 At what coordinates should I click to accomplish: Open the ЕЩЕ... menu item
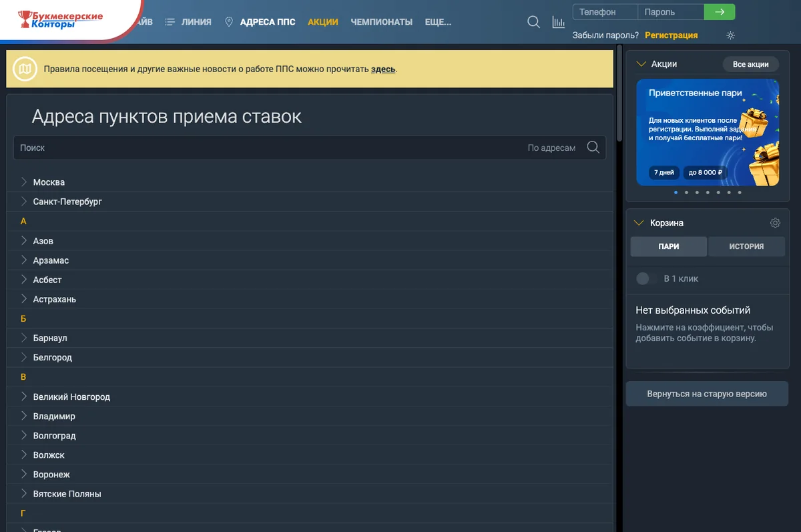(x=438, y=22)
